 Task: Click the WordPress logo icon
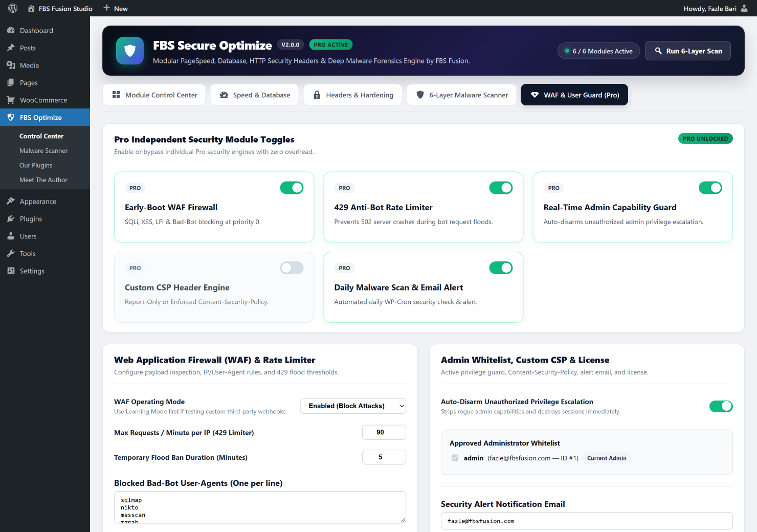click(13, 8)
